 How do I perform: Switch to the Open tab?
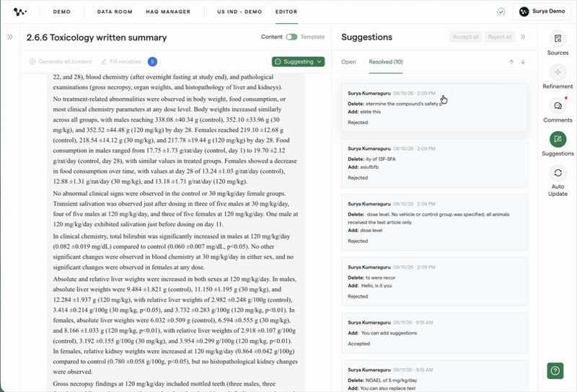pyautogui.click(x=348, y=62)
